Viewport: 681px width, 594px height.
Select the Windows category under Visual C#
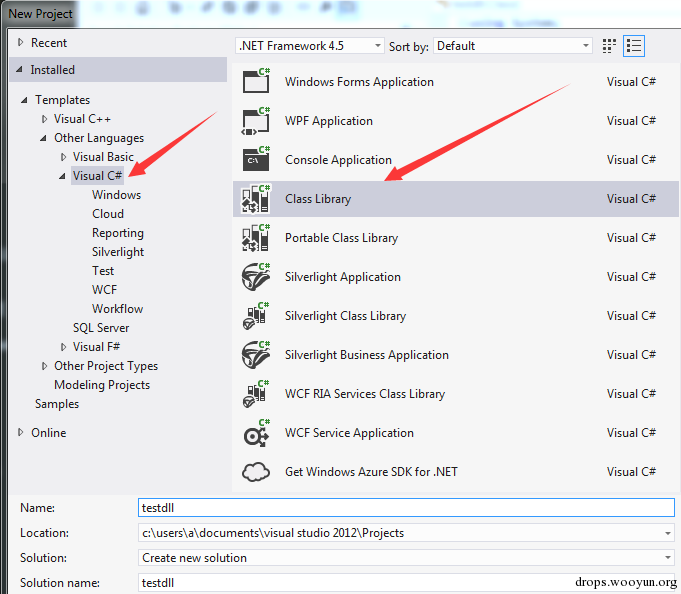[x=116, y=195]
